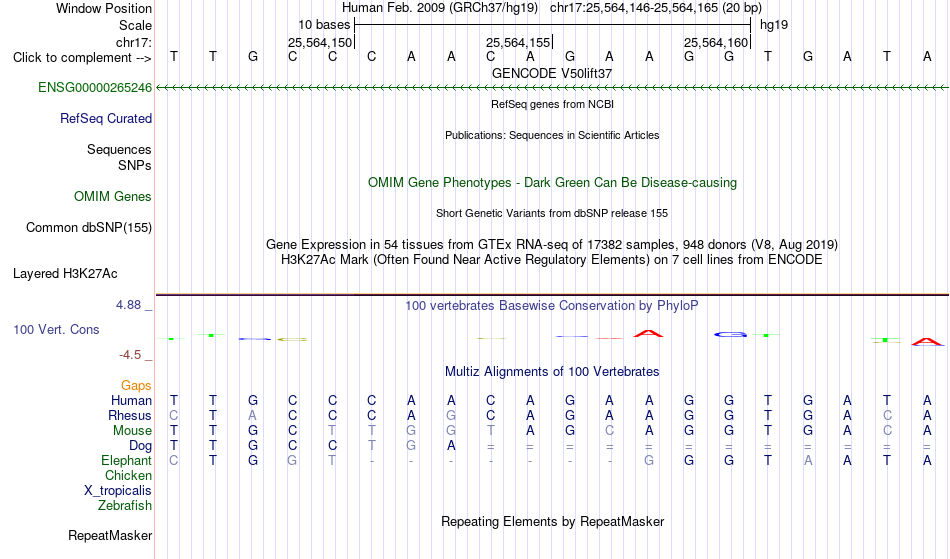Click the orange Gaps label
Image resolution: width=950 pixels, height=559 pixels.
click(x=136, y=386)
